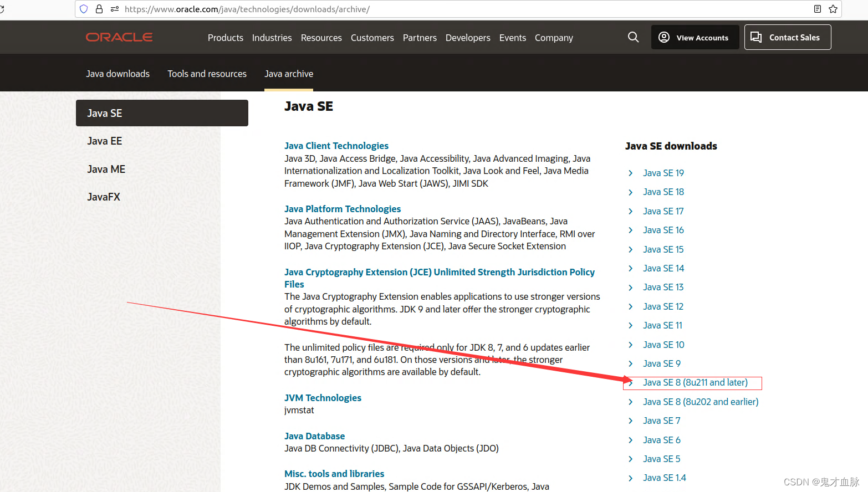Open the JVM Technologies link
The width and height of the screenshot is (868, 492).
point(323,398)
